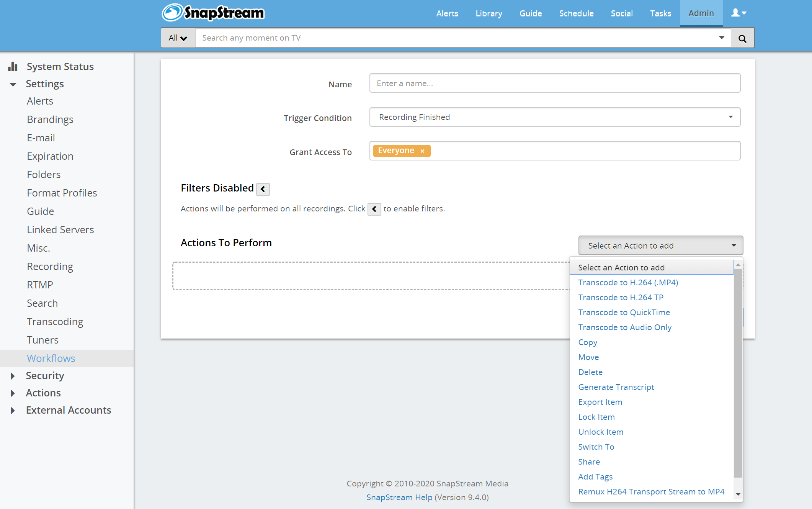The height and width of the screenshot is (509, 812).
Task: Open Format Profiles settings page
Action: 62,193
